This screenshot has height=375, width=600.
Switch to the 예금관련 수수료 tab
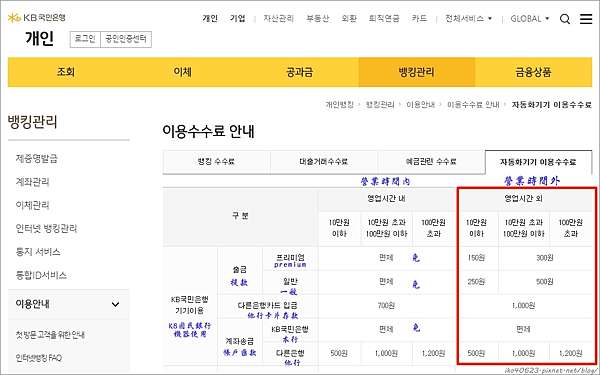(431, 162)
